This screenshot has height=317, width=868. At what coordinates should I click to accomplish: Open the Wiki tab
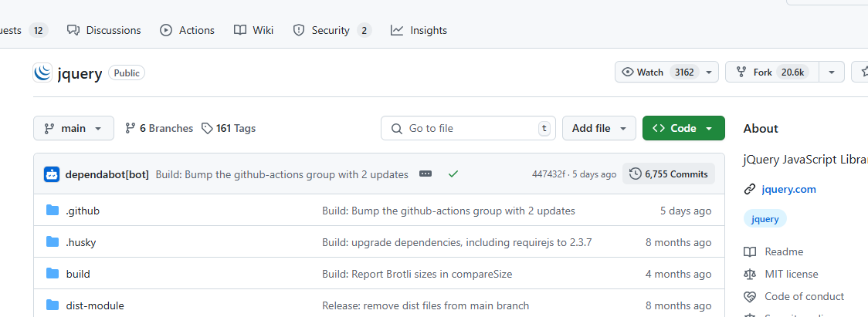254,30
